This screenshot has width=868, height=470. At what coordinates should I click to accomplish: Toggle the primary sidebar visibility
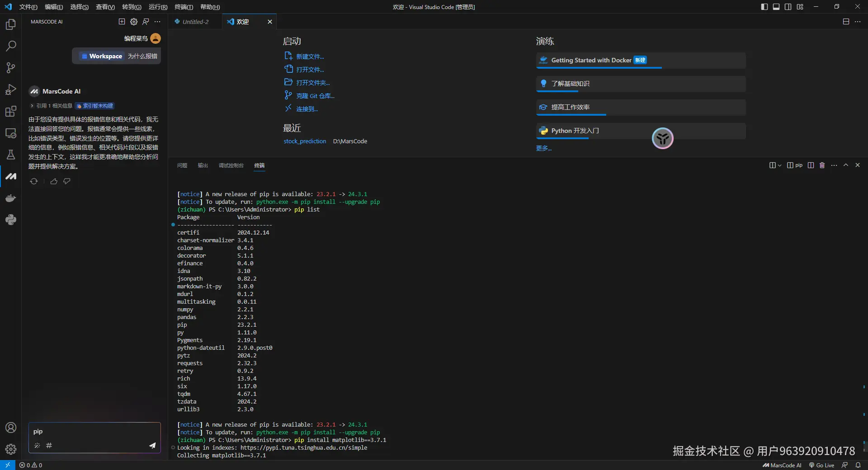tap(764, 7)
